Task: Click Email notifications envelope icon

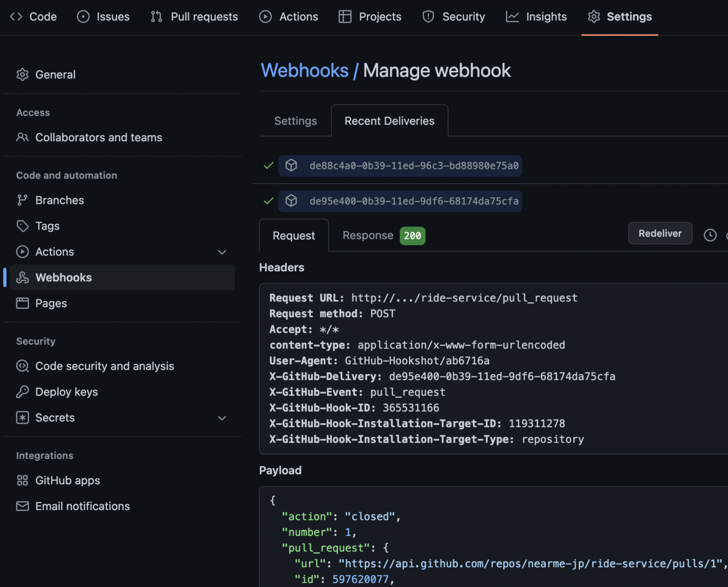Action: pos(22,506)
